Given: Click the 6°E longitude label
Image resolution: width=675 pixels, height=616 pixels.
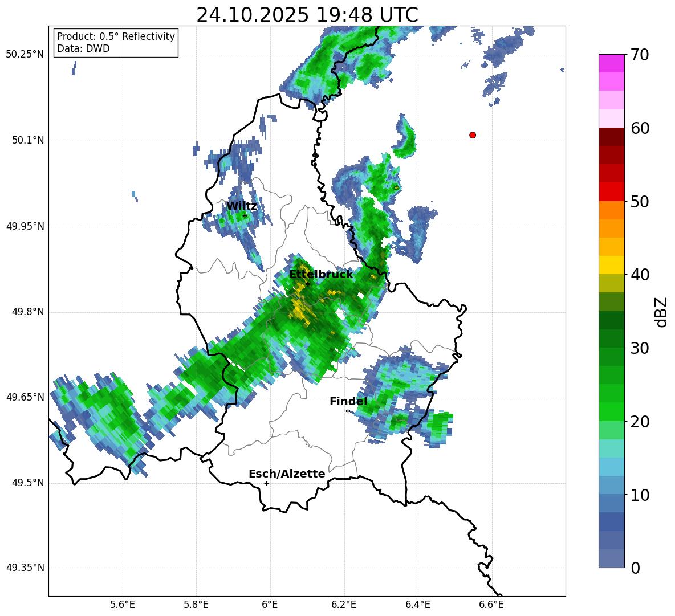Looking at the screenshot, I should click(x=270, y=605).
